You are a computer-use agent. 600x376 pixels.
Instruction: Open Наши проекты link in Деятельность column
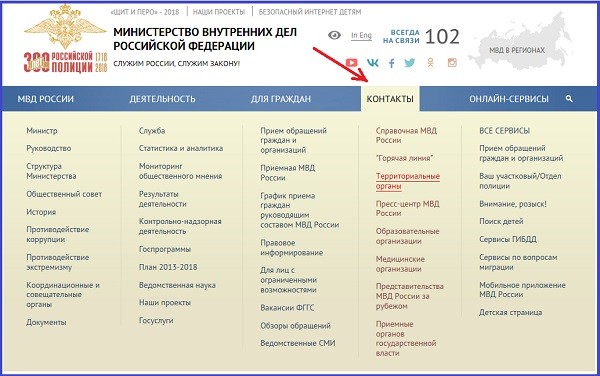[165, 303]
